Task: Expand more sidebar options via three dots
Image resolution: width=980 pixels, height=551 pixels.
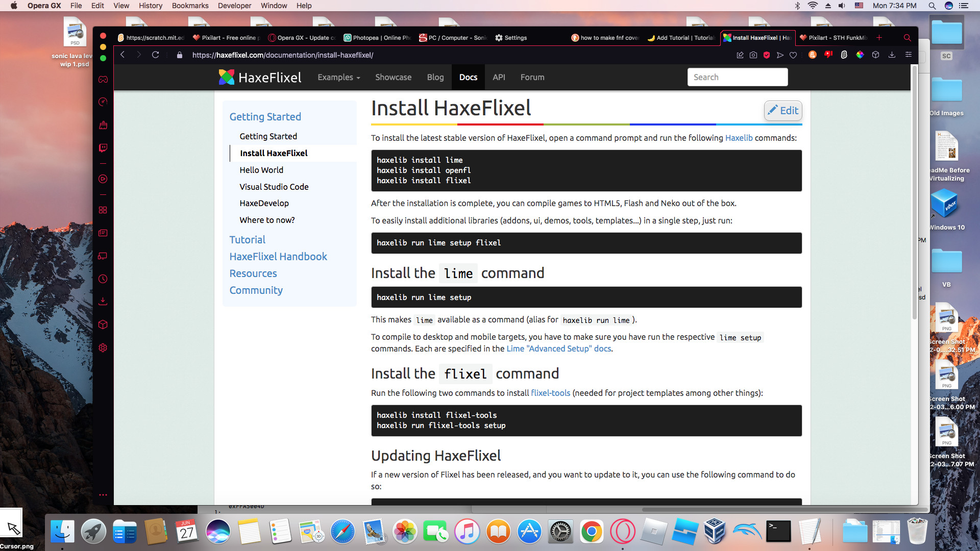Action: pos(103,494)
